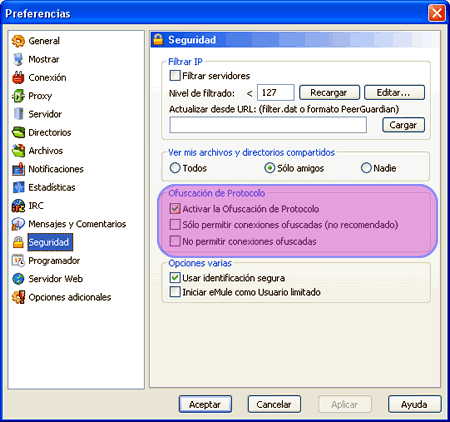Open Mensajes y Comentarios settings
The height and width of the screenshot is (422, 450).
[x=77, y=224]
